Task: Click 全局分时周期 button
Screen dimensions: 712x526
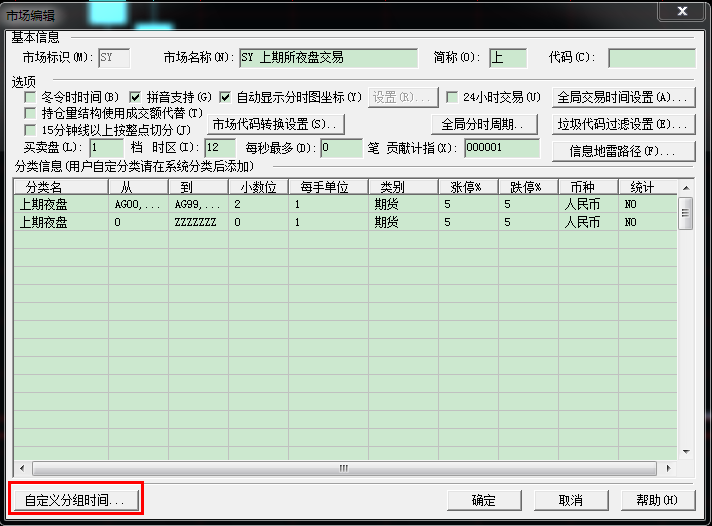Action: (x=484, y=124)
